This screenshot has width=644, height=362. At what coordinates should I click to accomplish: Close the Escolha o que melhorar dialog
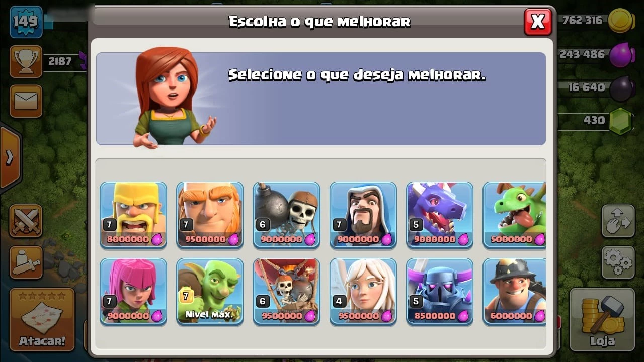(538, 22)
